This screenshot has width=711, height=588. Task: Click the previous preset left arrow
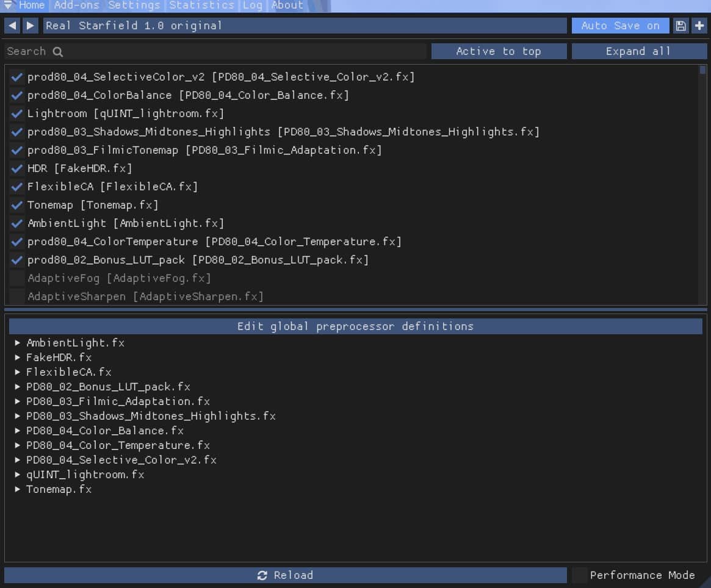[12, 26]
